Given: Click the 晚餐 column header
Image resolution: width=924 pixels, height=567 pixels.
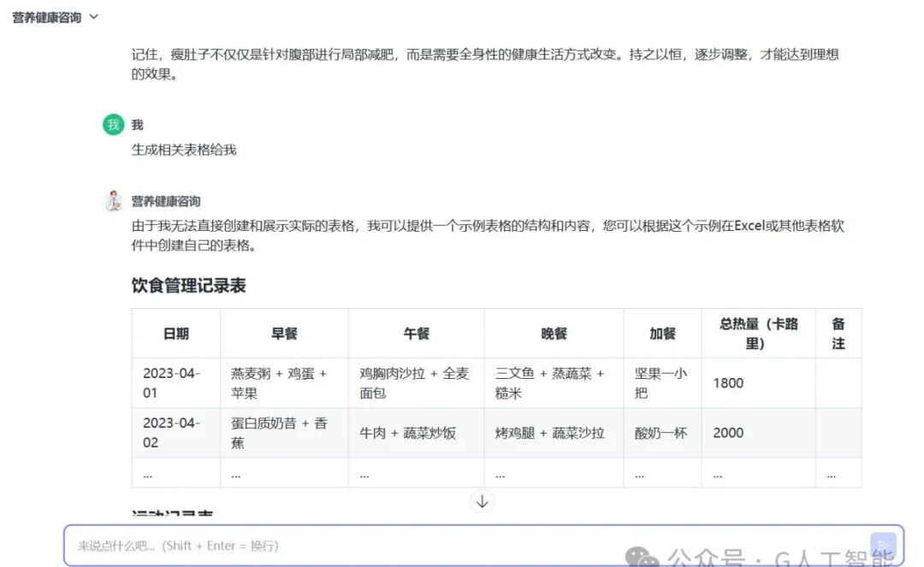Looking at the screenshot, I should coord(554,334).
